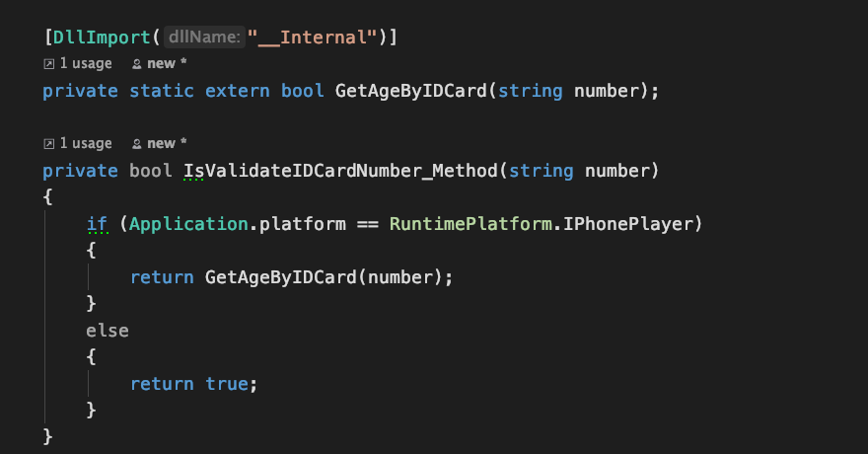This screenshot has width=868, height=454.
Task: Click the author icon above GetAgeByIDCard
Action: [137, 64]
